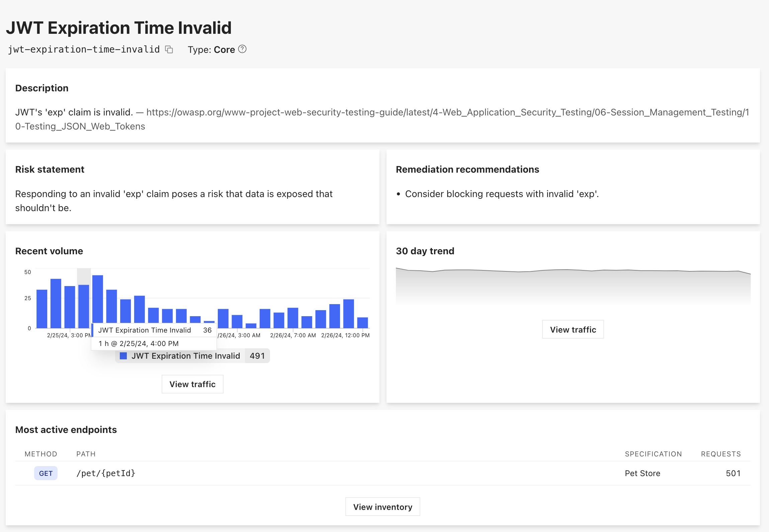
Task: Click the Pet Store specification entry
Action: [x=642, y=473]
